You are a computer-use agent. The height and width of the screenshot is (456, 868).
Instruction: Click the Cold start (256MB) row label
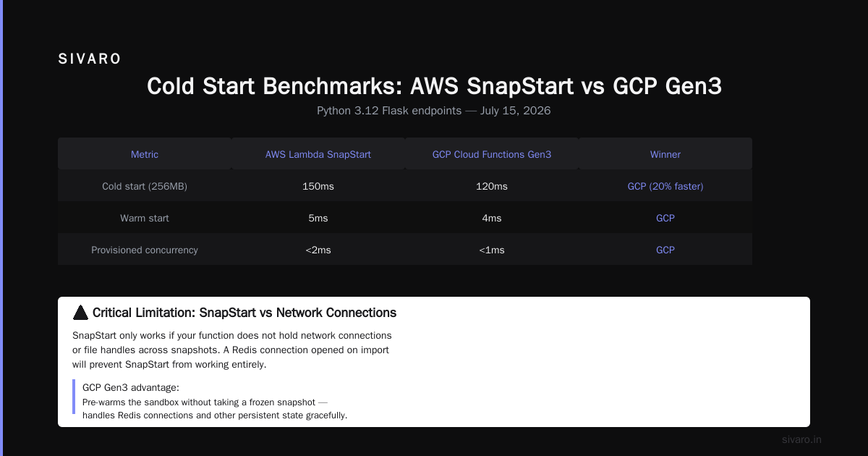pyautogui.click(x=145, y=186)
